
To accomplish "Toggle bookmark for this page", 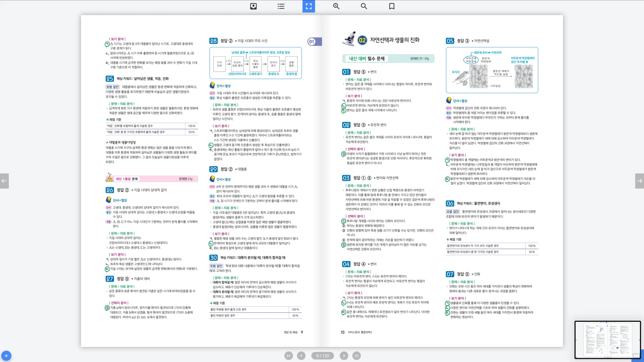I will tap(392, 6).
